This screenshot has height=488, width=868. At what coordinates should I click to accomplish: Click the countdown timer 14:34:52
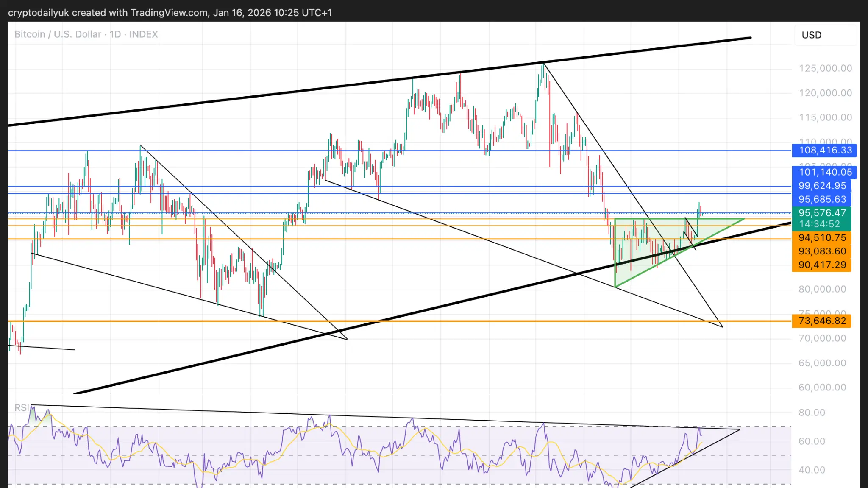pyautogui.click(x=819, y=224)
